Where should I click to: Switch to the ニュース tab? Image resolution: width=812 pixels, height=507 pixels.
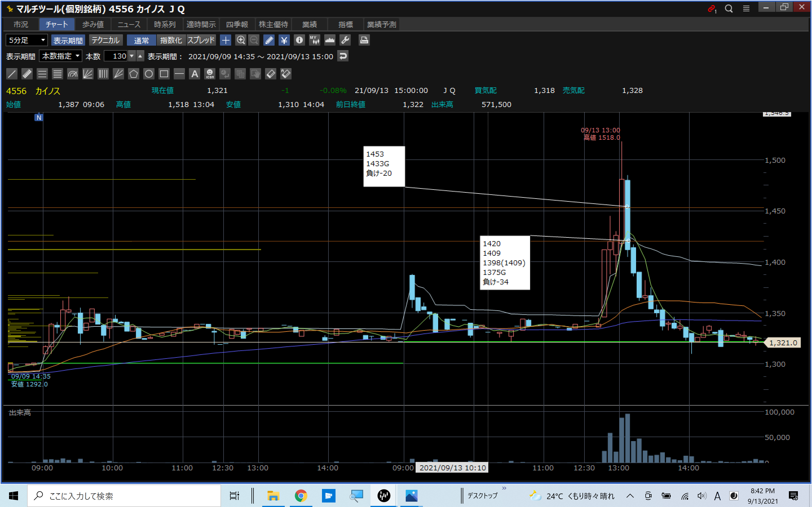point(129,25)
